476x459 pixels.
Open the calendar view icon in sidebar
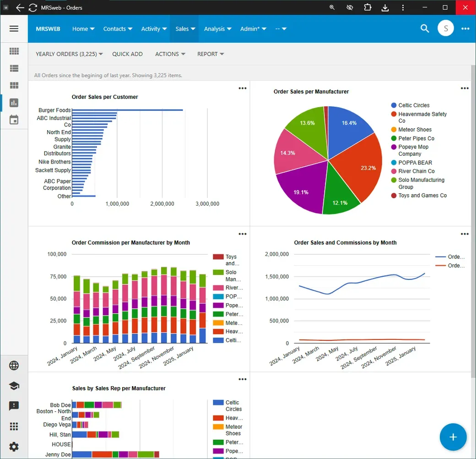(14, 120)
